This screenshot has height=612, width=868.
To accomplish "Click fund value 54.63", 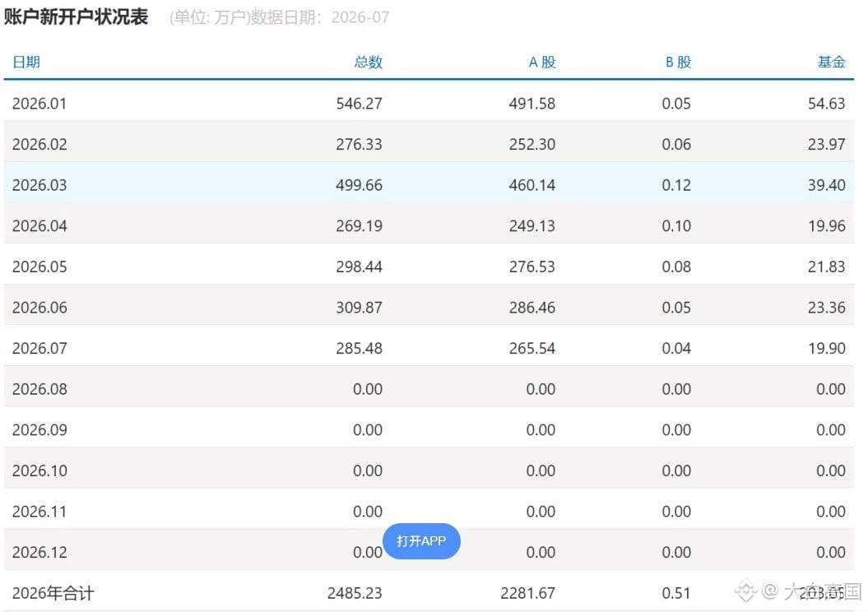I will tap(827, 104).
